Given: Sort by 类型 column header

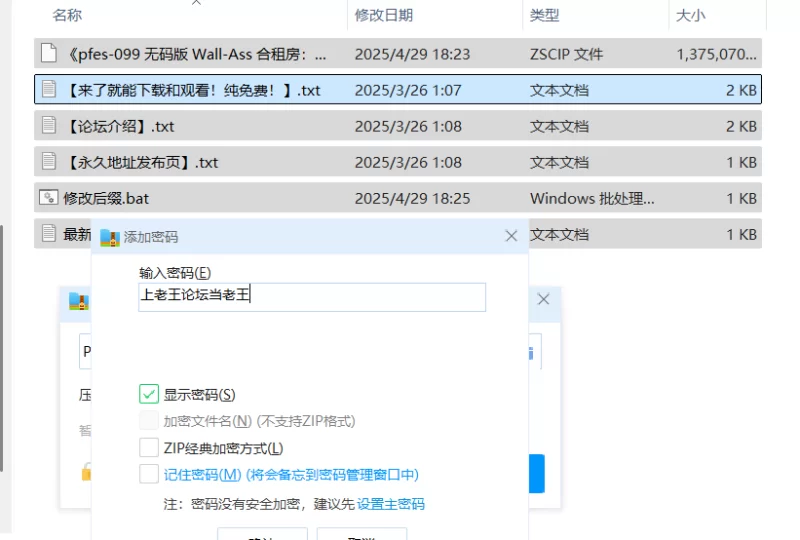Looking at the screenshot, I should [544, 15].
